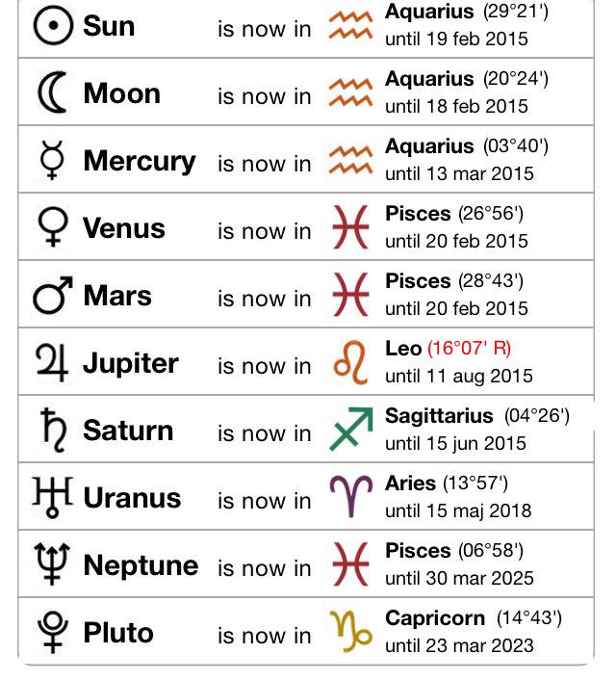Select the crescent Moon symbol

coord(52,92)
